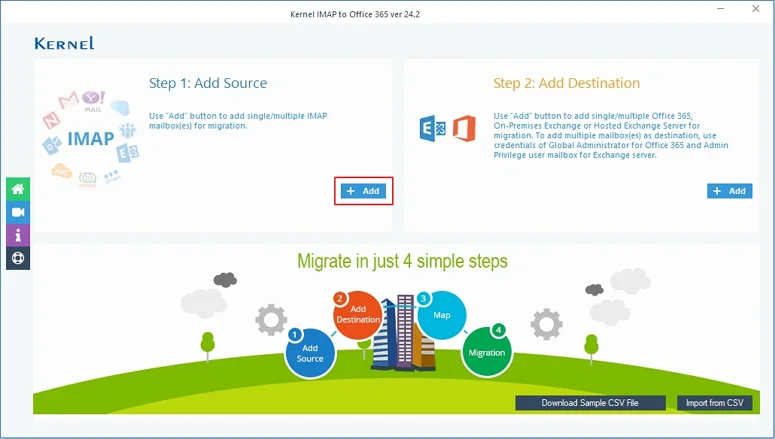775x439 pixels.
Task: Click the Kernel logo
Action: tap(64, 44)
